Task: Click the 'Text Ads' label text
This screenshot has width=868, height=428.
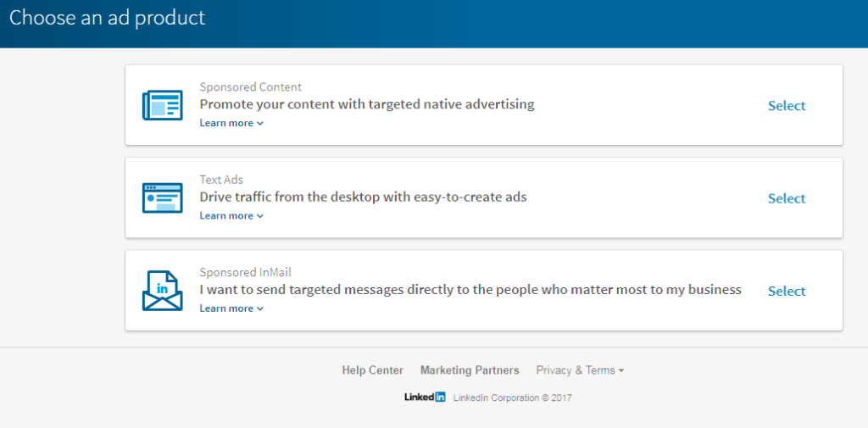Action: point(221,180)
